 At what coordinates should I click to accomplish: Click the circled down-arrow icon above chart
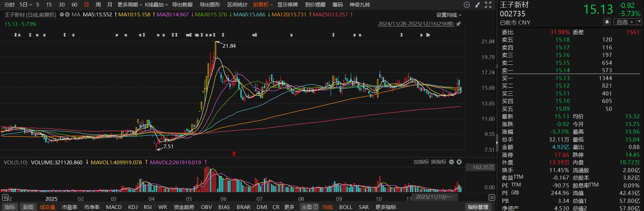467,5
